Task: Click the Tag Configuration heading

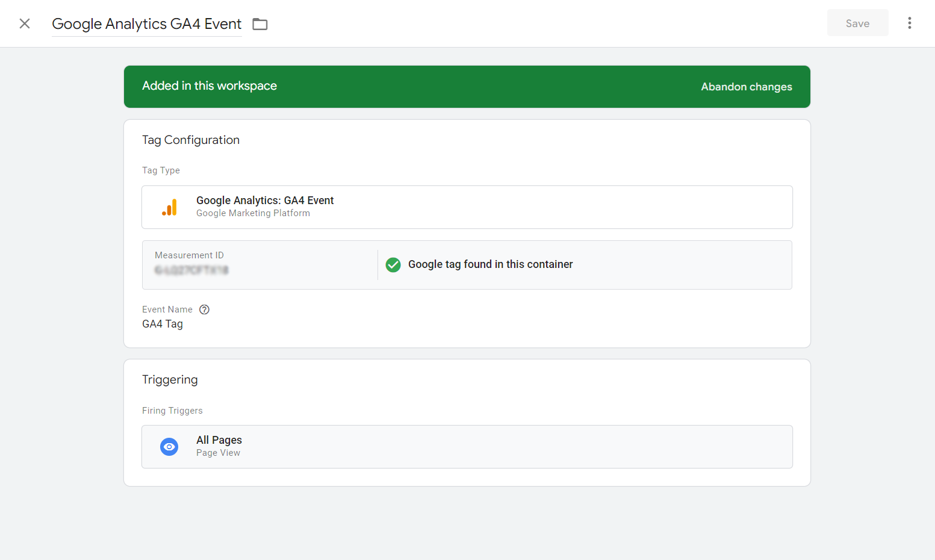Action: coord(191,140)
